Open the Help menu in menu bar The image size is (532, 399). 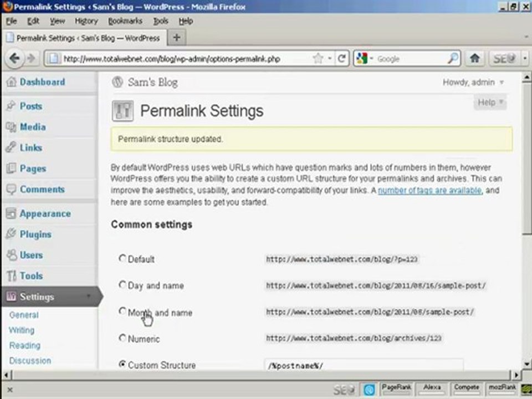pos(186,21)
